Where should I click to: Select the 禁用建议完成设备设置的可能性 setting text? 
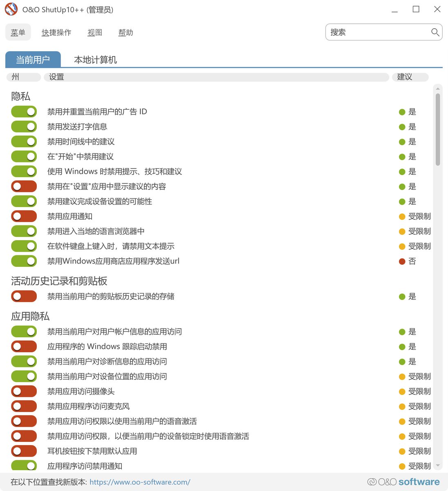(100, 201)
